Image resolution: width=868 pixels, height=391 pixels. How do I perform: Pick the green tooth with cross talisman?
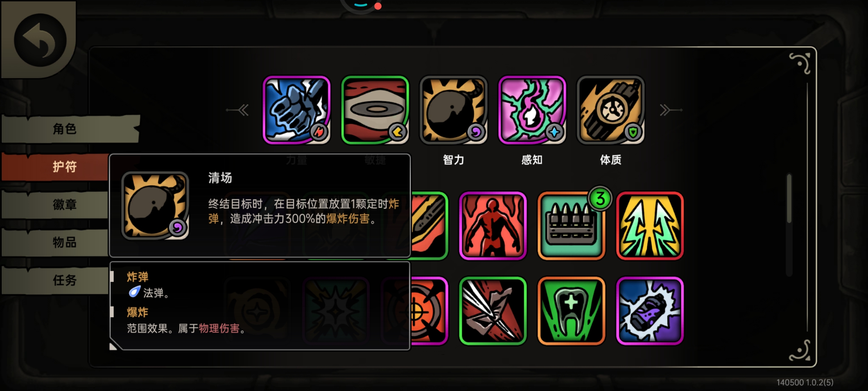click(x=571, y=311)
